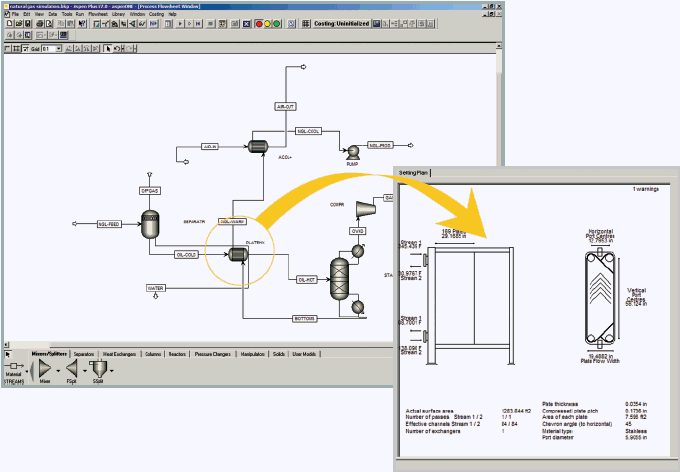Open the Setting Plan tab
The image size is (680, 472).
click(x=414, y=173)
